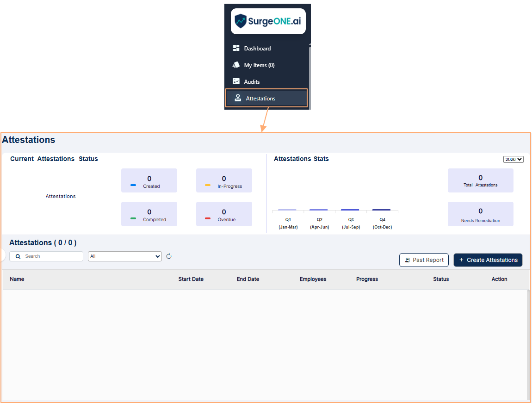Image resolution: width=532 pixels, height=403 pixels.
Task: Click the SurgeONE.ai shield logo
Action: (x=241, y=21)
